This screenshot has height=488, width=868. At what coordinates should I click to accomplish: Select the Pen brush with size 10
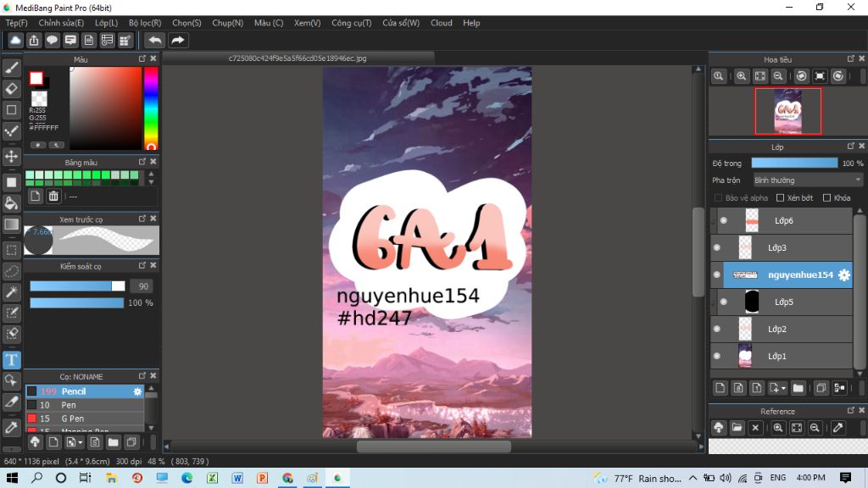[x=85, y=405]
